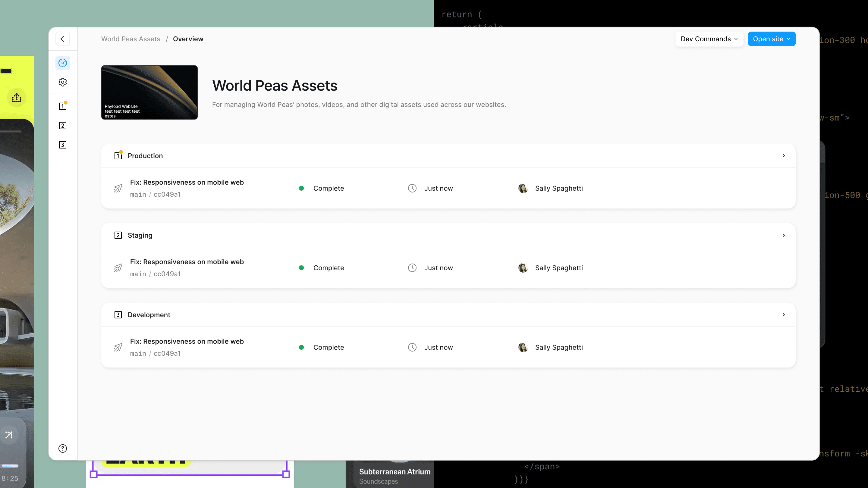Click Just now timestamp in Production row
This screenshot has width=868, height=488.
coord(439,188)
